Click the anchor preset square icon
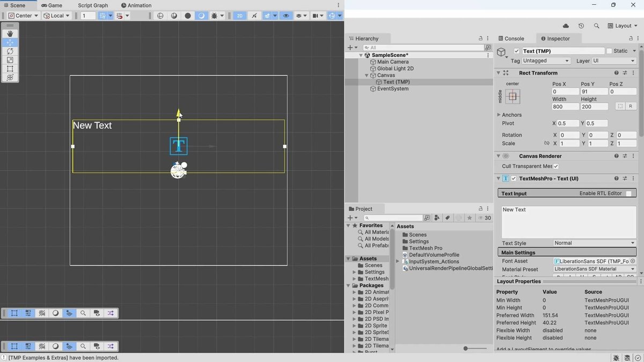644x362 pixels. pos(513,97)
